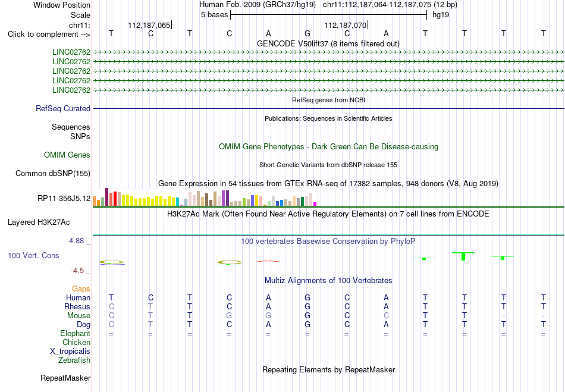This screenshot has height=392, width=565.
Task: Click the orange Gaps label
Action: (x=81, y=288)
